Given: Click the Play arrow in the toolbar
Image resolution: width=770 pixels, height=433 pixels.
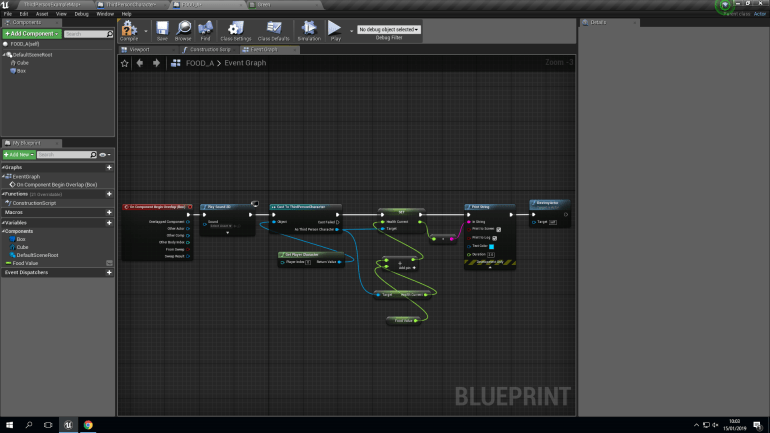Looking at the screenshot, I should point(334,28).
